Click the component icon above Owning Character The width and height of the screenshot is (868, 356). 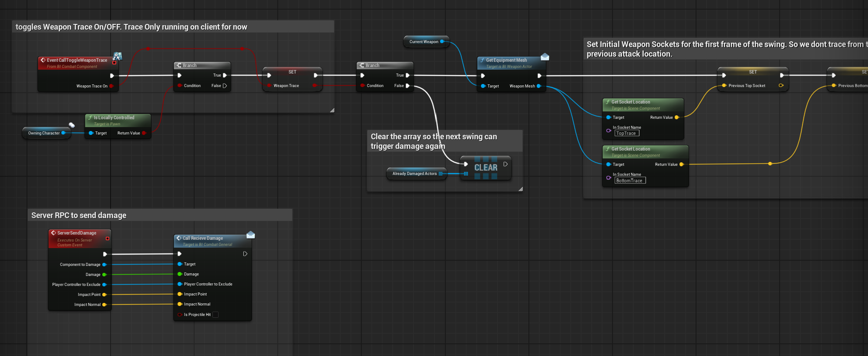[72, 125]
